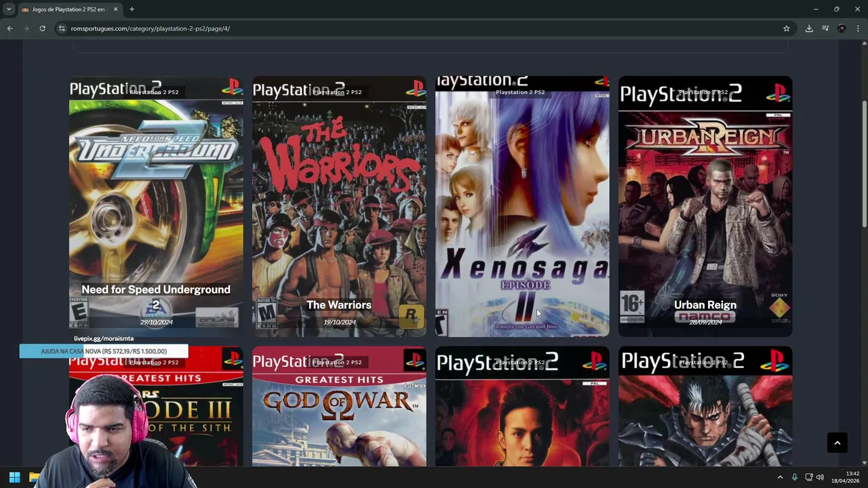
Task: Open the Need for Speed Underground 2 cover
Action: (x=156, y=206)
